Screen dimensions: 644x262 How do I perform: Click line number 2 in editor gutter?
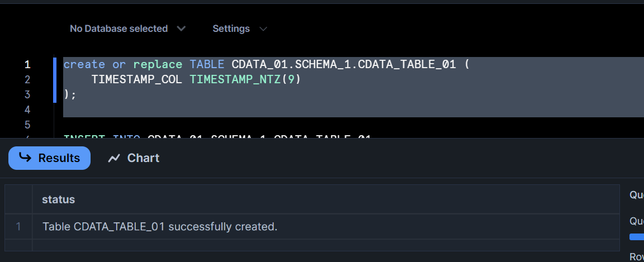[27, 80]
